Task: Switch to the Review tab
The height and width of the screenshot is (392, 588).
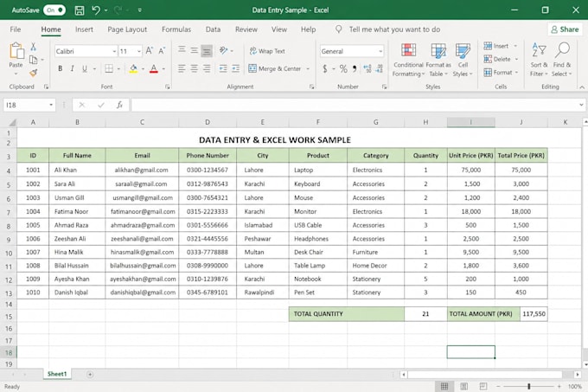Action: click(246, 29)
